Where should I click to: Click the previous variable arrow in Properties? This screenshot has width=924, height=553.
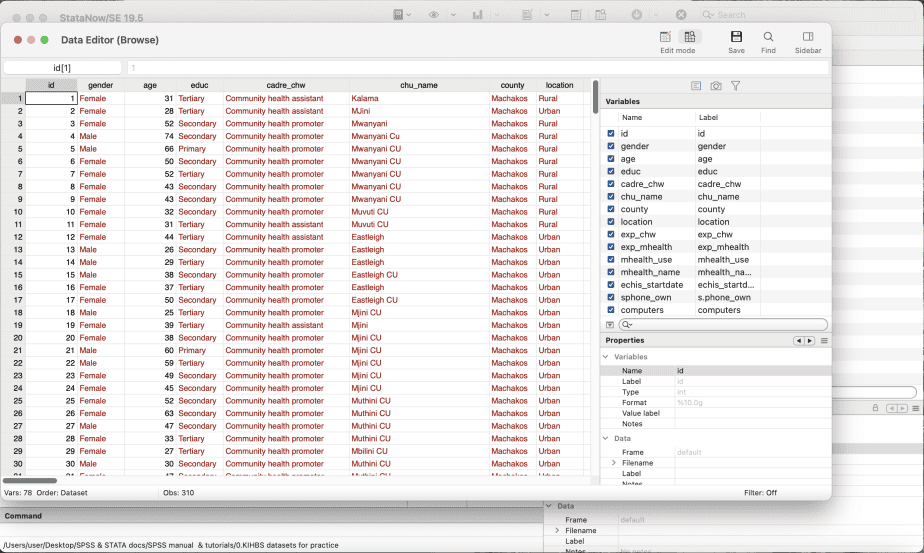coord(799,341)
